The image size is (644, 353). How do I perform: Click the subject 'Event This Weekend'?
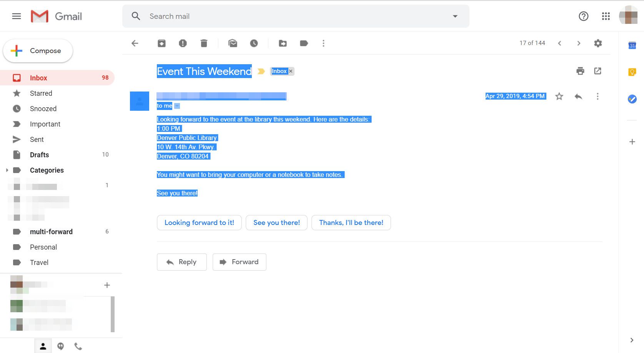[204, 71]
